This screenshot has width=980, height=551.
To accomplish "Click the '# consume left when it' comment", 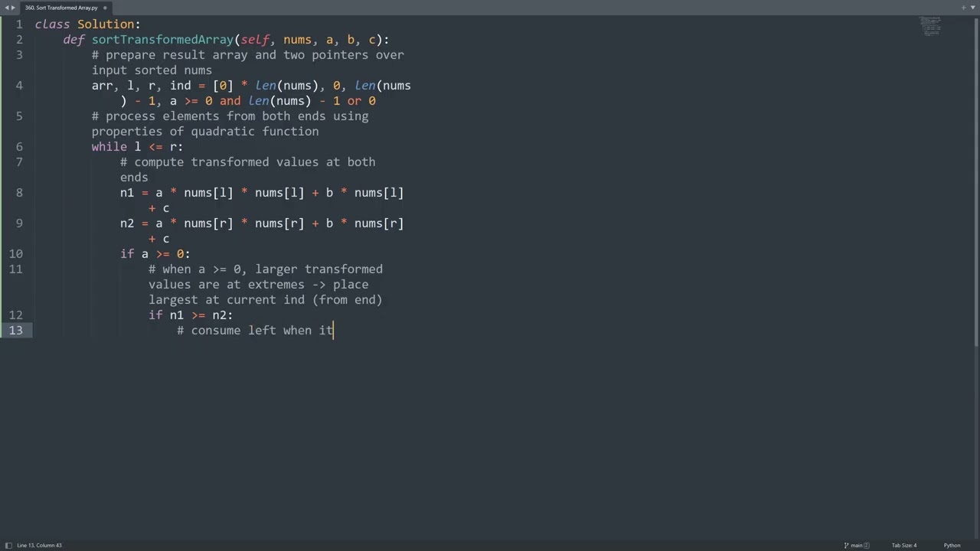I will coord(255,330).
